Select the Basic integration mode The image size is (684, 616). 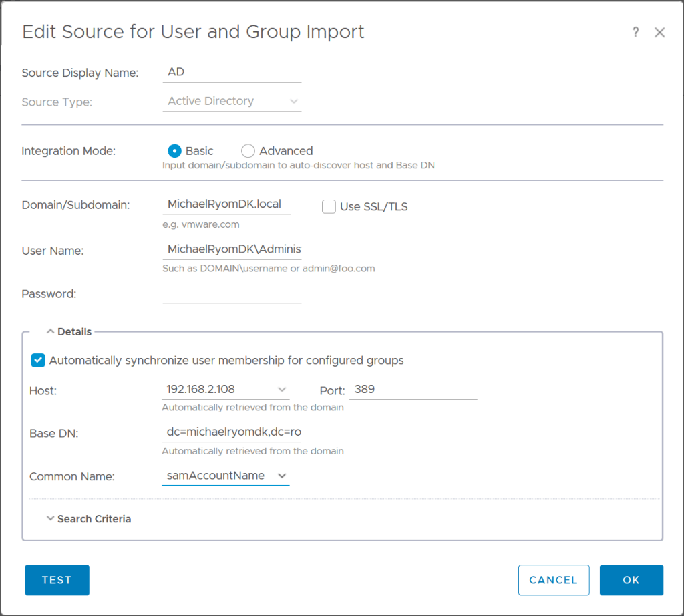(x=174, y=151)
